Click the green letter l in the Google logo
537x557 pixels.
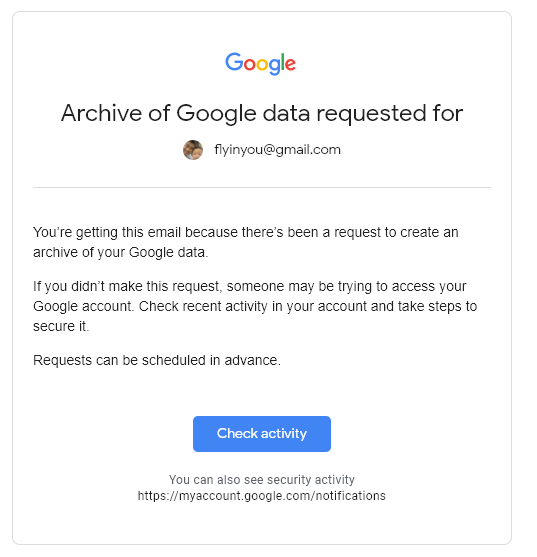pyautogui.click(x=283, y=62)
